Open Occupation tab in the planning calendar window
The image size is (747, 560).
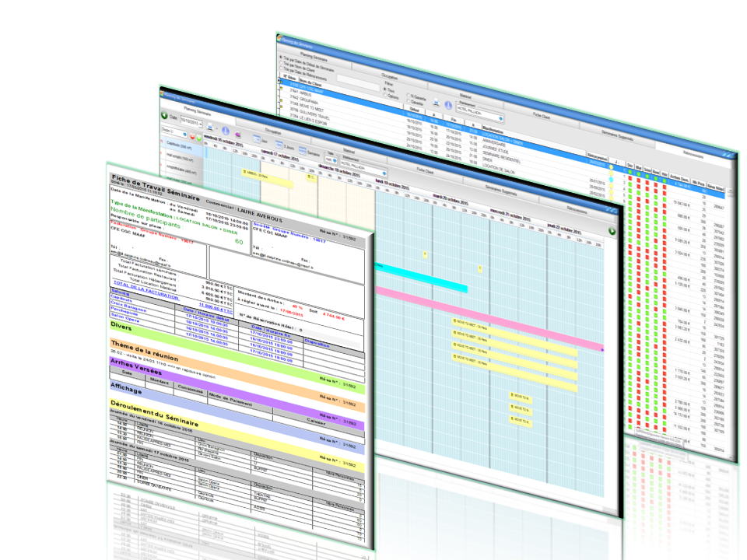point(272,131)
